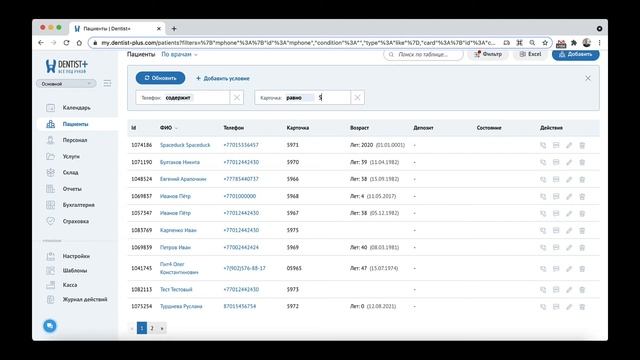Open the Основной branch selector dropdown
This screenshot has height=360, width=640.
[67, 84]
